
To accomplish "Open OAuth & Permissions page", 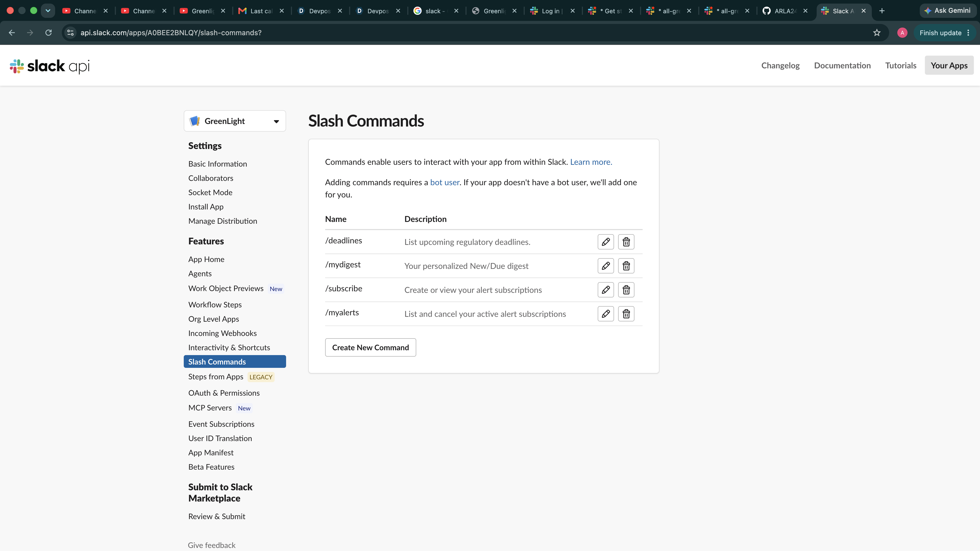I will coord(224,393).
